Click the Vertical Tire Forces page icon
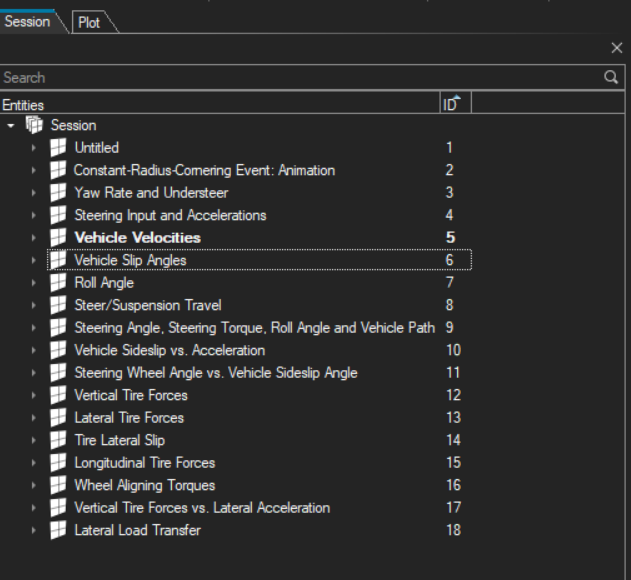The width and height of the screenshot is (631, 580). [58, 395]
